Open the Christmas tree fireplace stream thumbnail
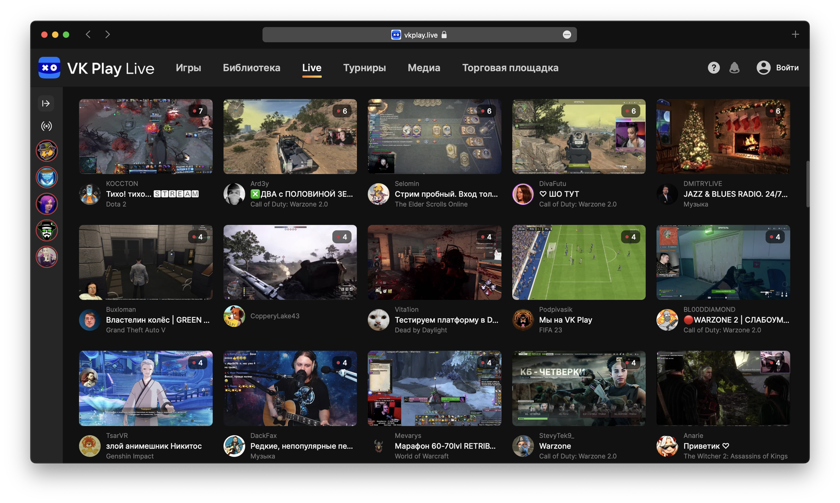The width and height of the screenshot is (840, 503). 723,137
